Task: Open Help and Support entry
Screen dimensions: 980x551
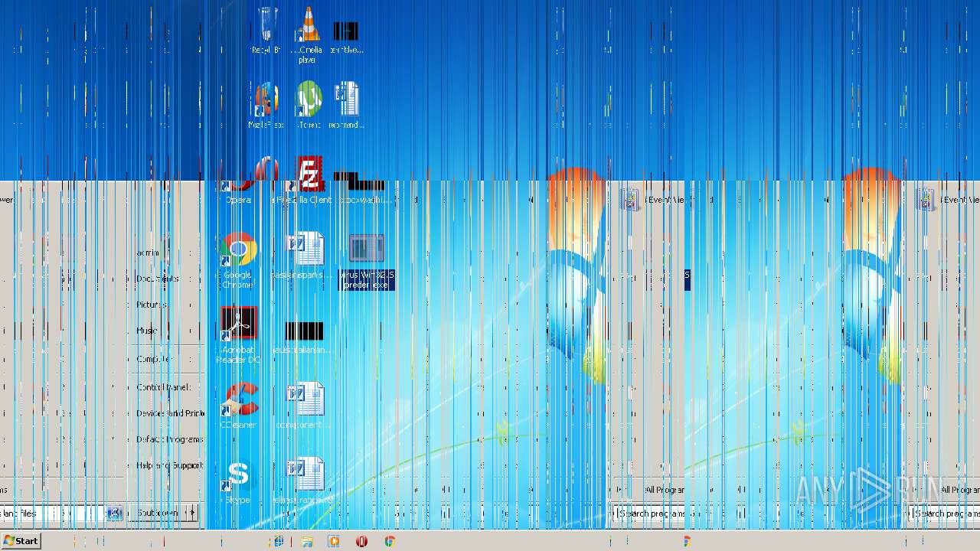Action: click(x=169, y=465)
